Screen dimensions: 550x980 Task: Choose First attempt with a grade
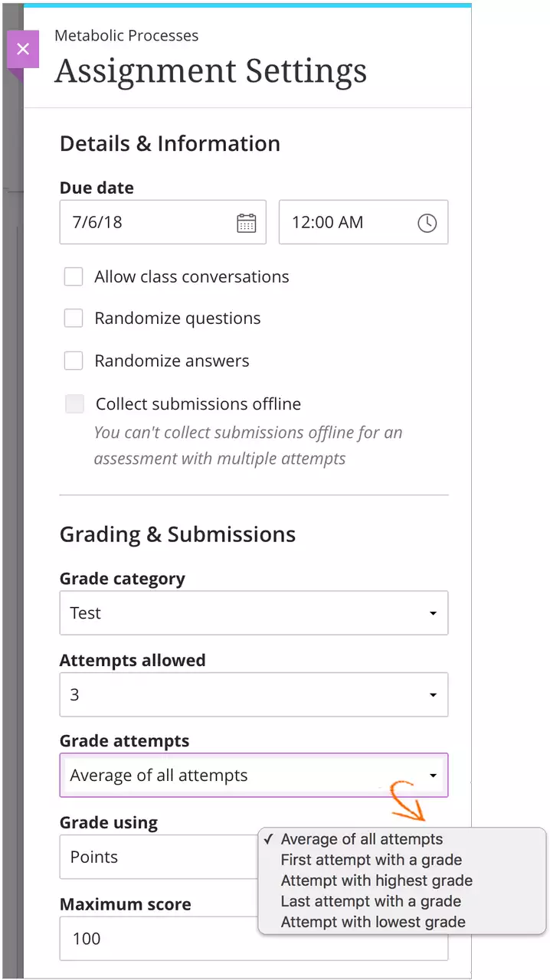point(371,860)
